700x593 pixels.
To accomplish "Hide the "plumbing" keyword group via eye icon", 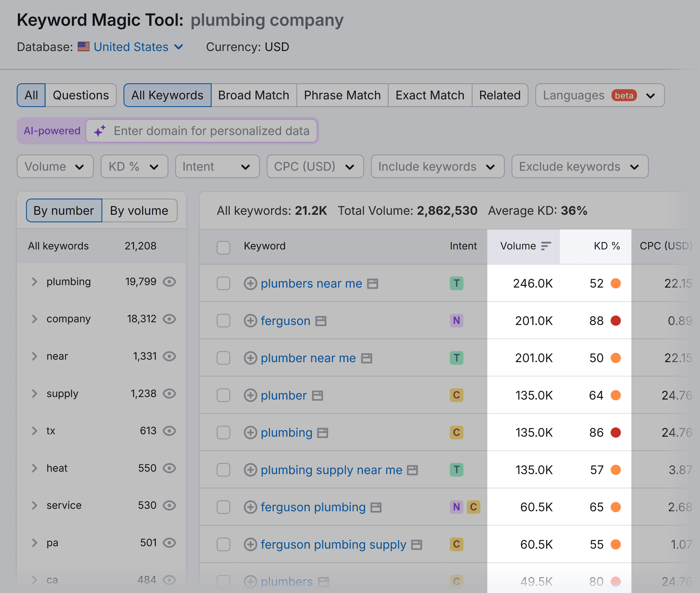I will coord(170,282).
